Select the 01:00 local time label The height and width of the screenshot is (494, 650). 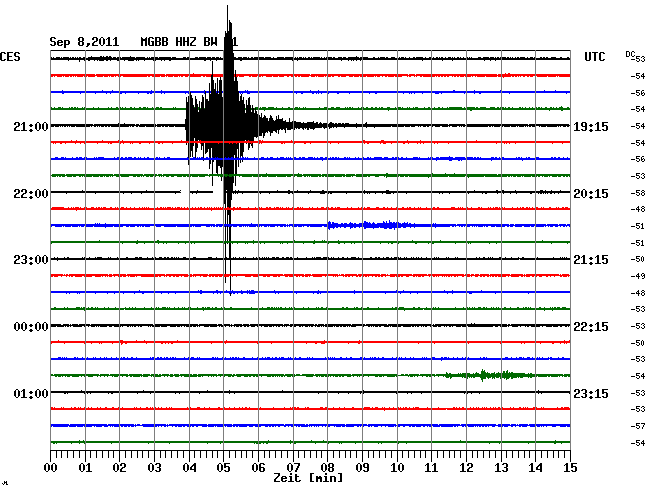(x=31, y=393)
